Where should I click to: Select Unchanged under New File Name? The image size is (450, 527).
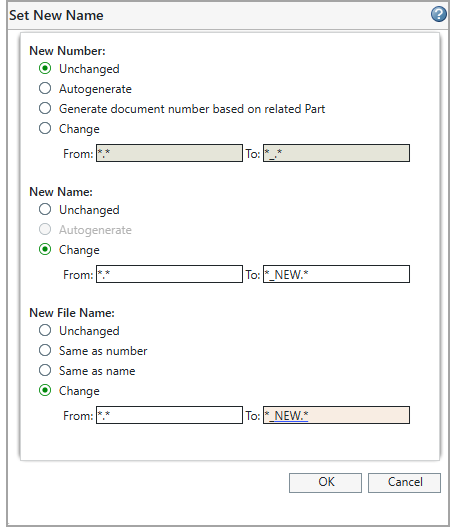[x=45, y=330]
